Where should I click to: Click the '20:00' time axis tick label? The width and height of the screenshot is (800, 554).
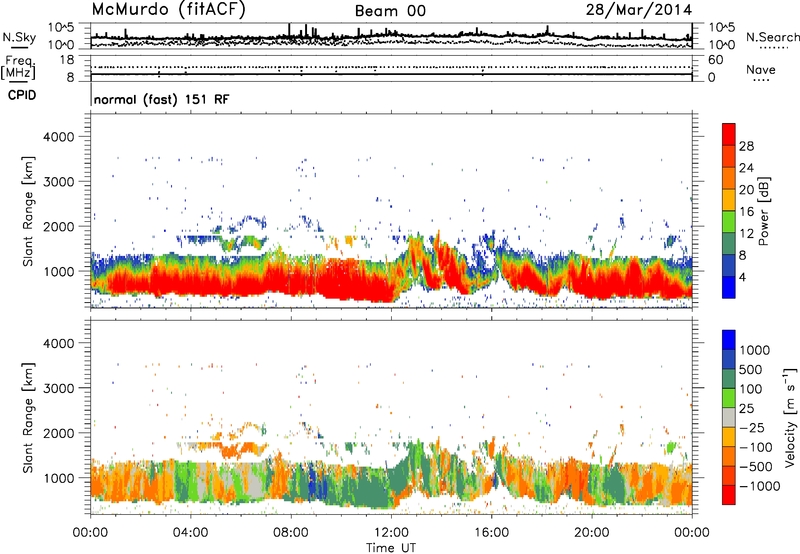[x=591, y=533]
